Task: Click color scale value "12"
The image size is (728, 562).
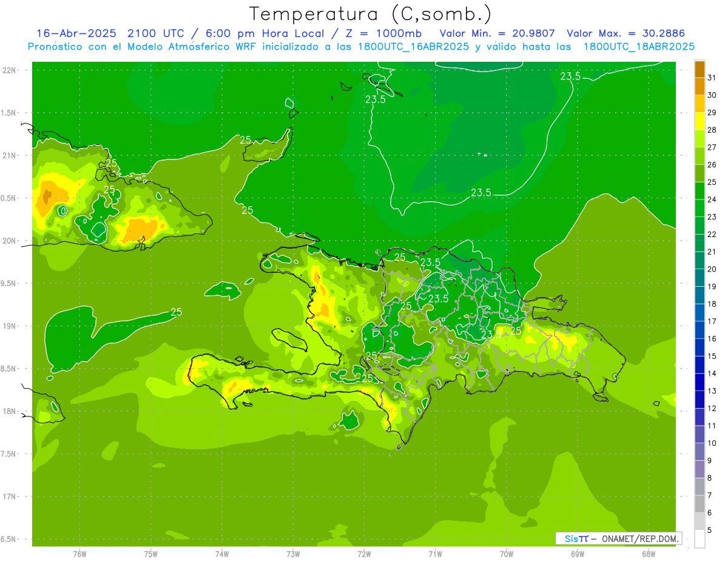Action: (713, 409)
